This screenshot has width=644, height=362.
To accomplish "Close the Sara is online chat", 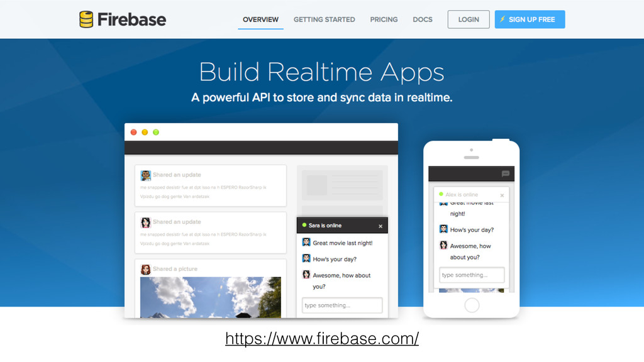I will tap(380, 226).
